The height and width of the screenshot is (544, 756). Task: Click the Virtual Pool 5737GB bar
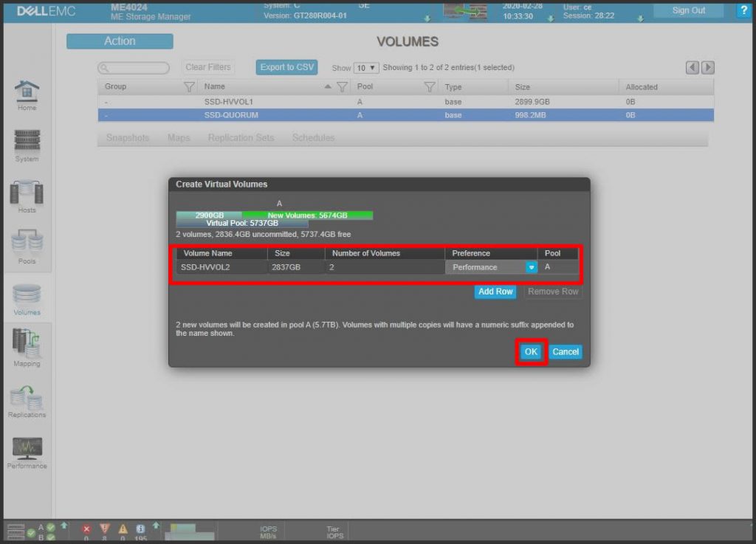tap(242, 224)
